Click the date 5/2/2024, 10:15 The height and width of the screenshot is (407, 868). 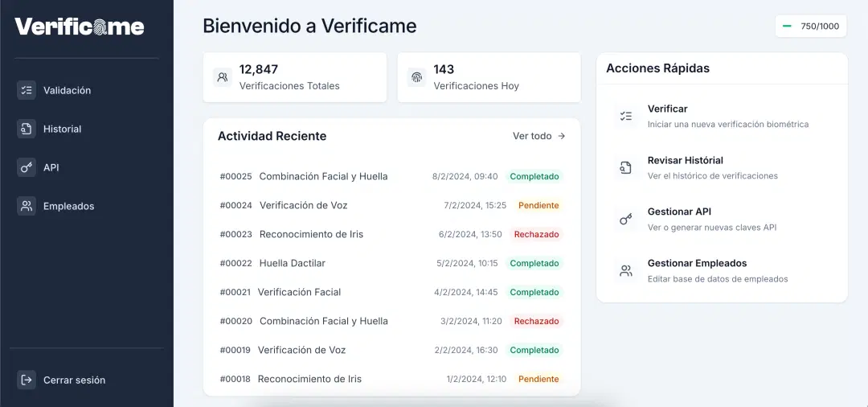point(467,263)
